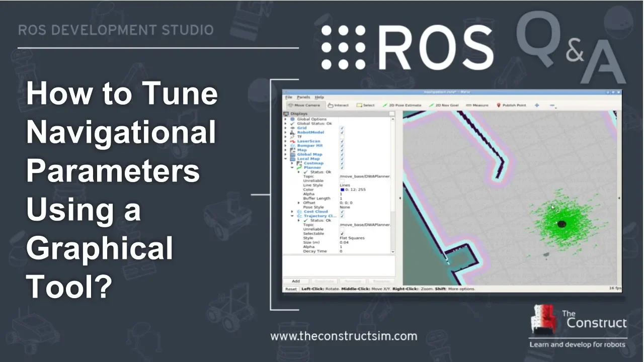Edit the Size (m) value 0.04
This screenshot has height=362, width=644.
point(344,242)
